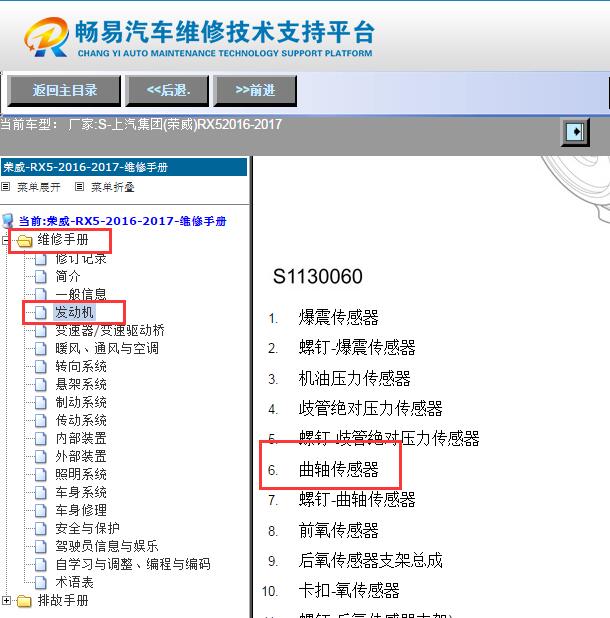Viewport: 610px width, 618px height.
Task: Click the S1130060 figure code
Action: coord(318,276)
